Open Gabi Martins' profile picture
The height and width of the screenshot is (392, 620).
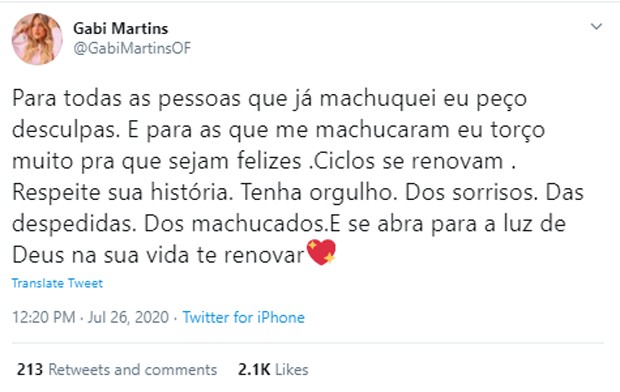[37, 39]
